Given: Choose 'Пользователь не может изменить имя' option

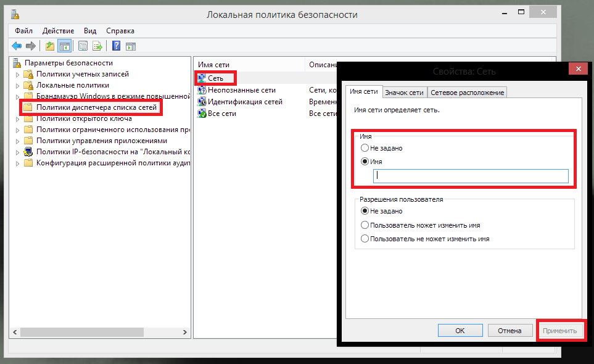Looking at the screenshot, I should (x=365, y=239).
